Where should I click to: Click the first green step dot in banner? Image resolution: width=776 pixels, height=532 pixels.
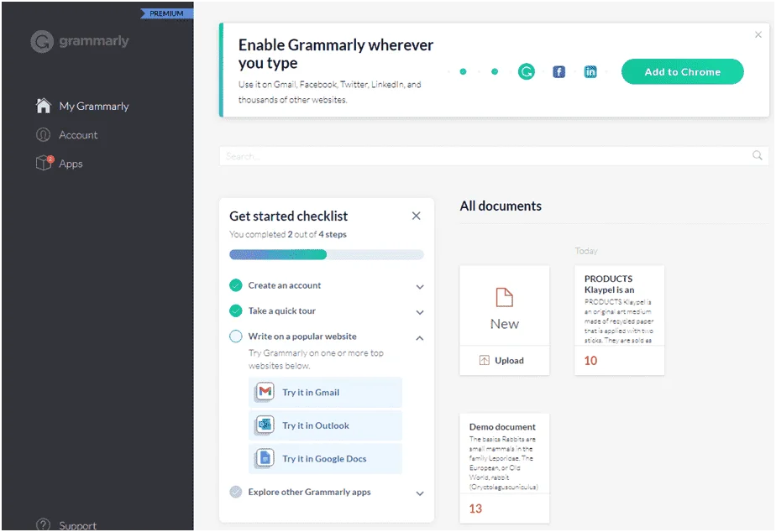(464, 71)
